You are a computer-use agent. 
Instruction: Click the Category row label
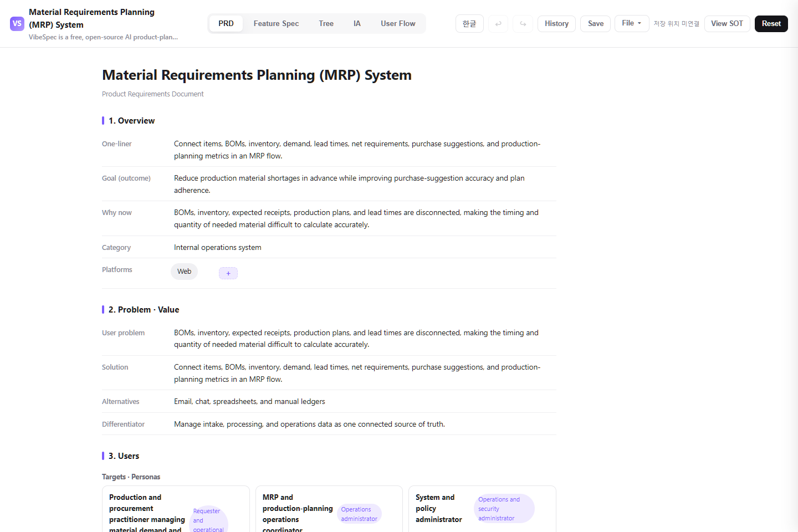click(x=116, y=248)
